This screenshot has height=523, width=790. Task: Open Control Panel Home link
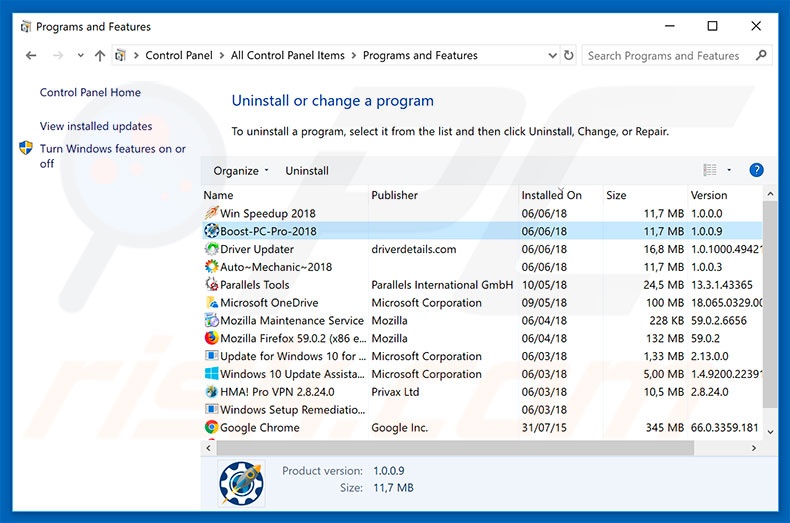90,92
